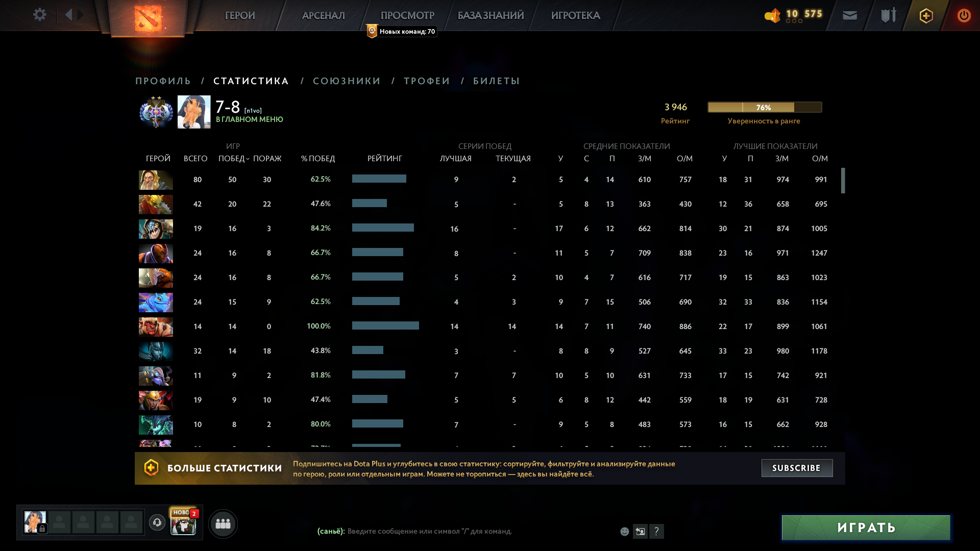Click hero list vertical scrollbar

tap(843, 181)
